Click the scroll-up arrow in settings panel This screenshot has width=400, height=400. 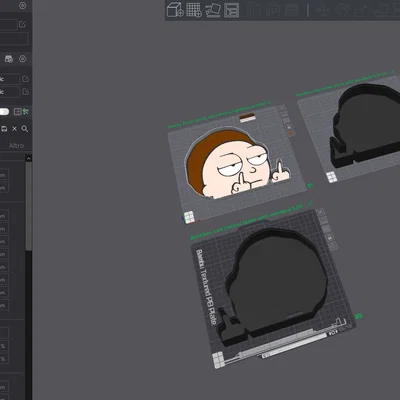tap(29, 159)
